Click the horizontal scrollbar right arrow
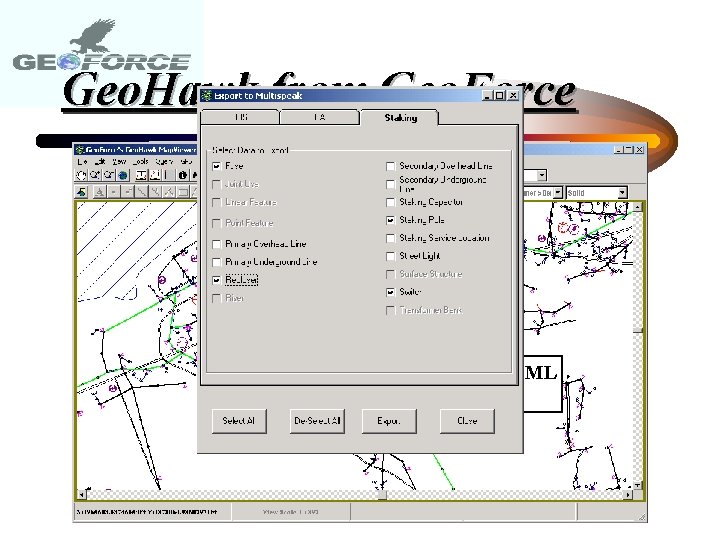Image resolution: width=720 pixels, height=540 pixels. coord(628,495)
